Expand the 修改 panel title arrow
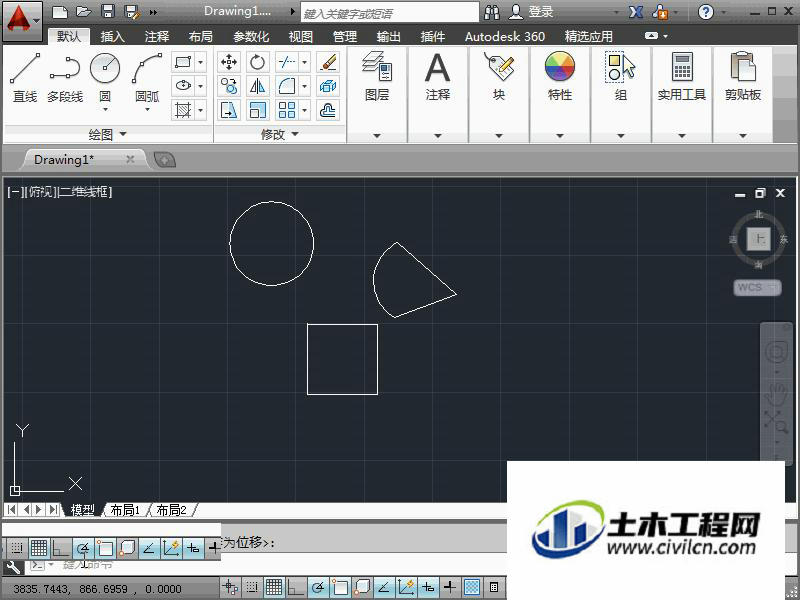This screenshot has width=800, height=600. click(295, 134)
